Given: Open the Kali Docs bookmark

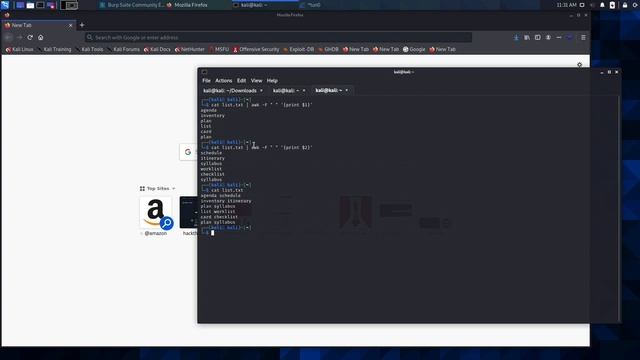Looking at the screenshot, I should coord(157,49).
